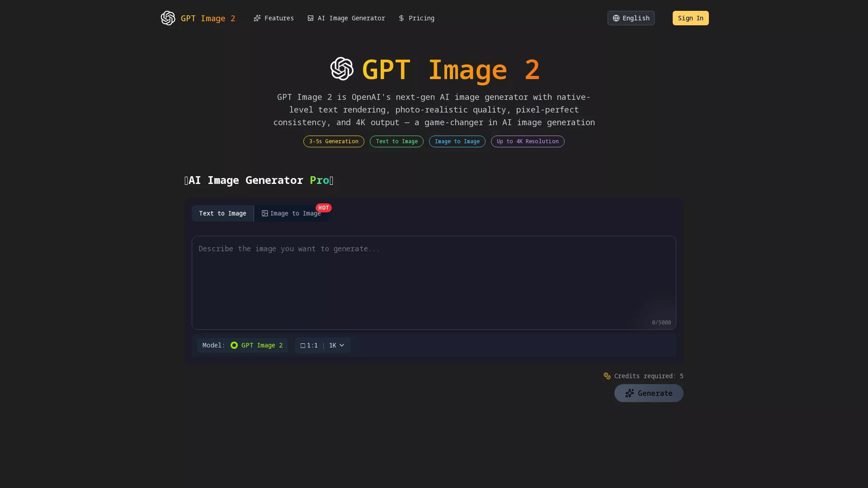868x488 pixels.
Task: Click the GPT Image 2 logo in the navbar
Action: click(x=168, y=18)
